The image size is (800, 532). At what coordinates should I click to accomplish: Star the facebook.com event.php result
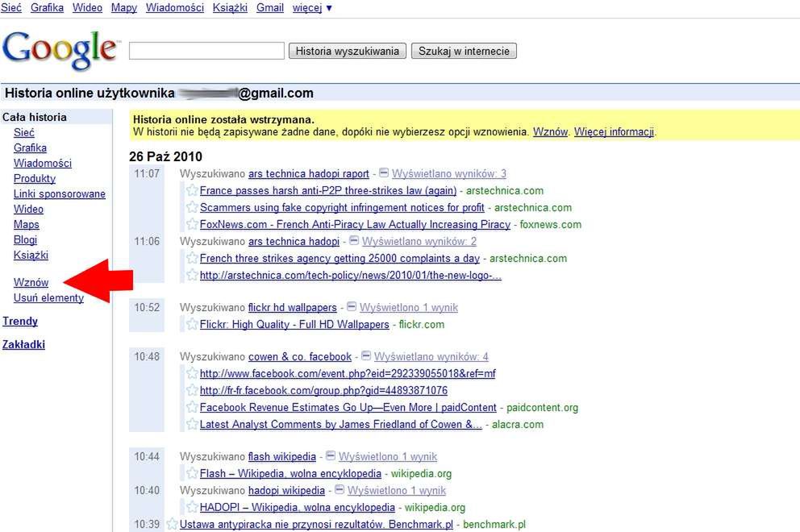[192, 373]
